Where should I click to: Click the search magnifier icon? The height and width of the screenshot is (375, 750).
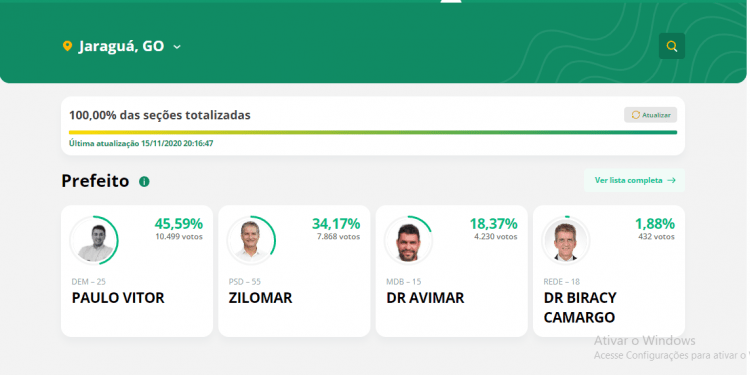(x=672, y=46)
